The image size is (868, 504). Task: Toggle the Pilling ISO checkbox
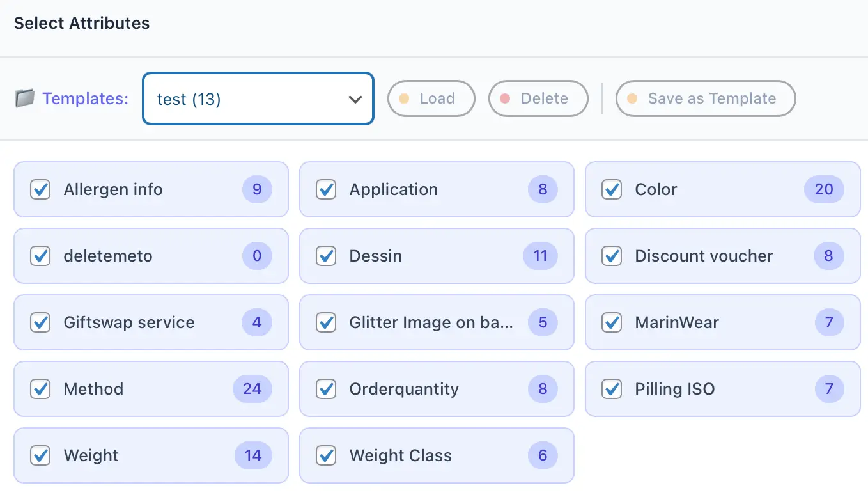[x=612, y=389]
